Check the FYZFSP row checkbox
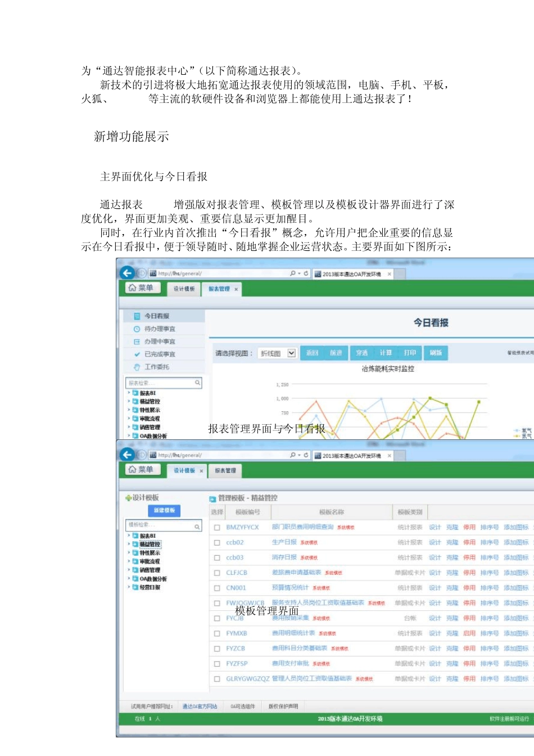Viewport: 534px width, 756px height. [217, 664]
